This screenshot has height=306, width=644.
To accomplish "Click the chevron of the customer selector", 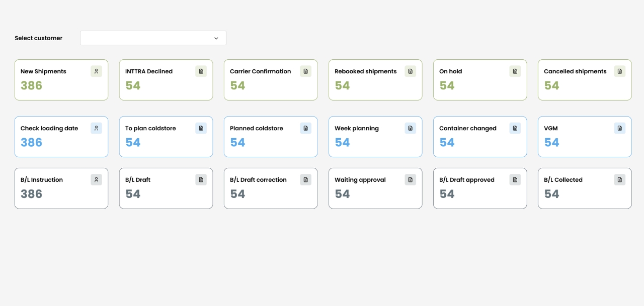I will 216,38.
